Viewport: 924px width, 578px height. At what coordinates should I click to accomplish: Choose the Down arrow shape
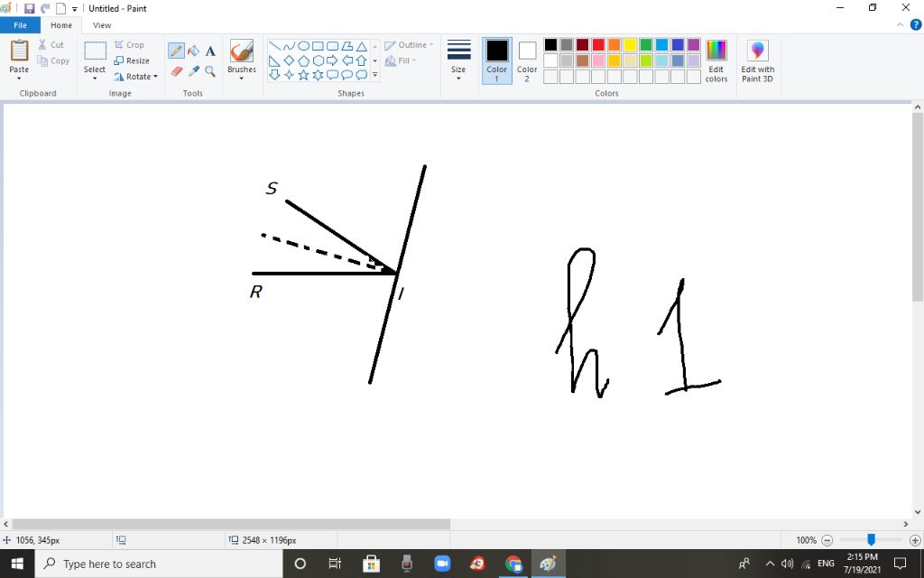(x=274, y=75)
